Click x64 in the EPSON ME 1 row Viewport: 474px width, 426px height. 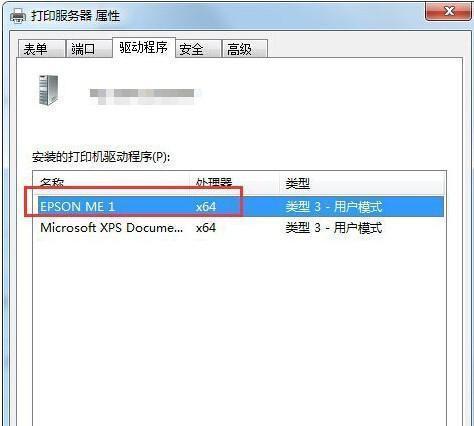[x=206, y=207]
